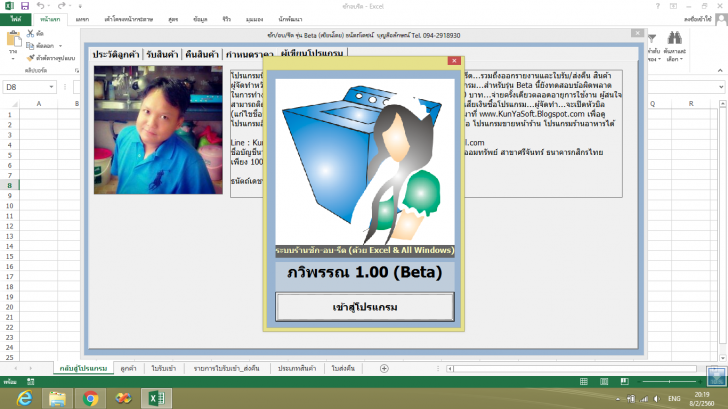Click the washing machine splash image
The image size is (728, 409).
point(365,162)
